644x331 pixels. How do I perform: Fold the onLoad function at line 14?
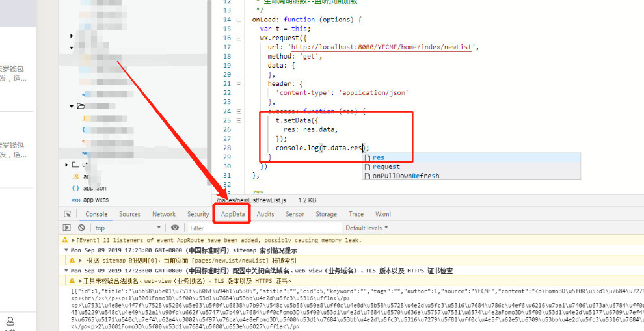(x=247, y=20)
